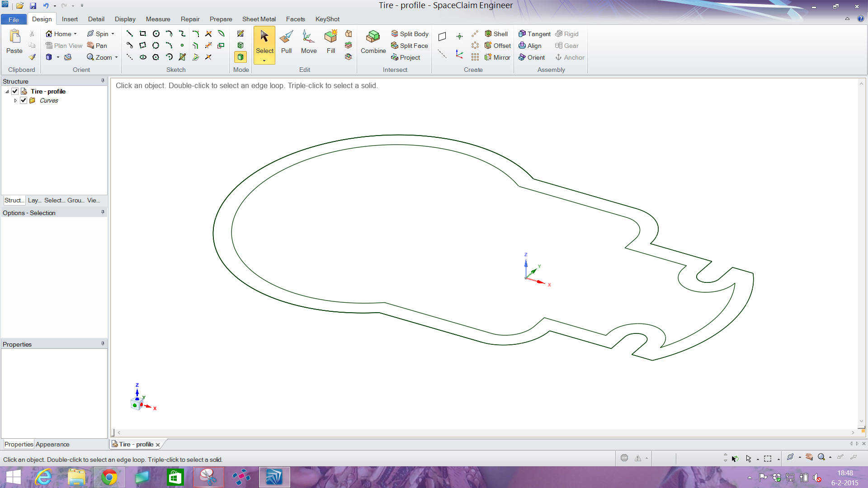Toggle visibility checkbox for Curves
Image resolution: width=868 pixels, height=488 pixels.
(24, 100)
